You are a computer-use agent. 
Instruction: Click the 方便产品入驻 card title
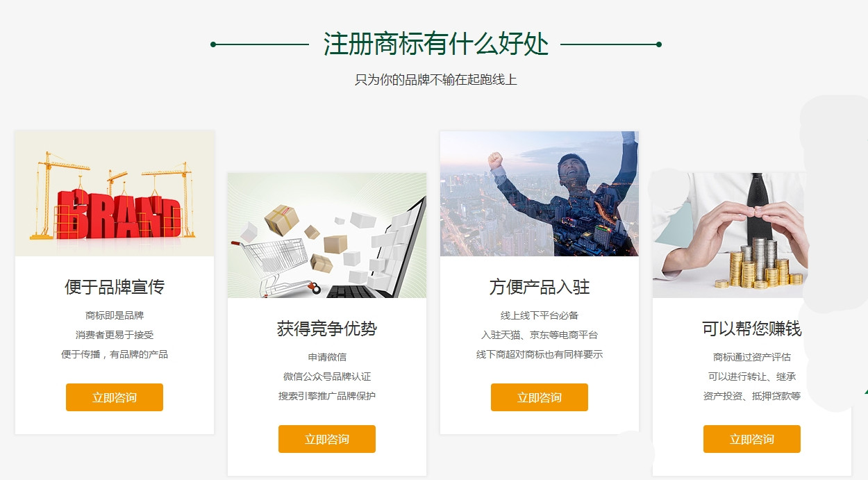(x=540, y=287)
